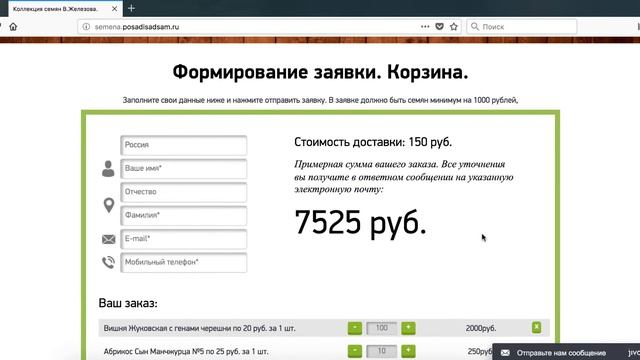640x360 pixels.
Task: Click the 7525 руб. total amount
Action: [x=360, y=223]
